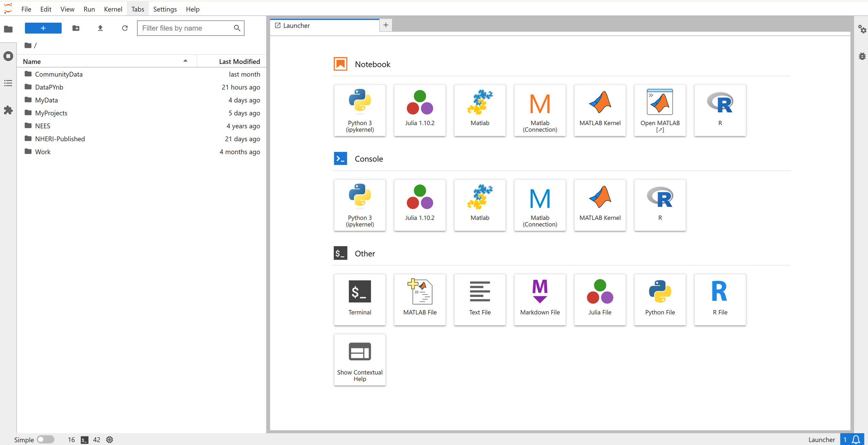This screenshot has height=445, width=868.
Task: Click the New Folder icon
Action: coord(76,28)
